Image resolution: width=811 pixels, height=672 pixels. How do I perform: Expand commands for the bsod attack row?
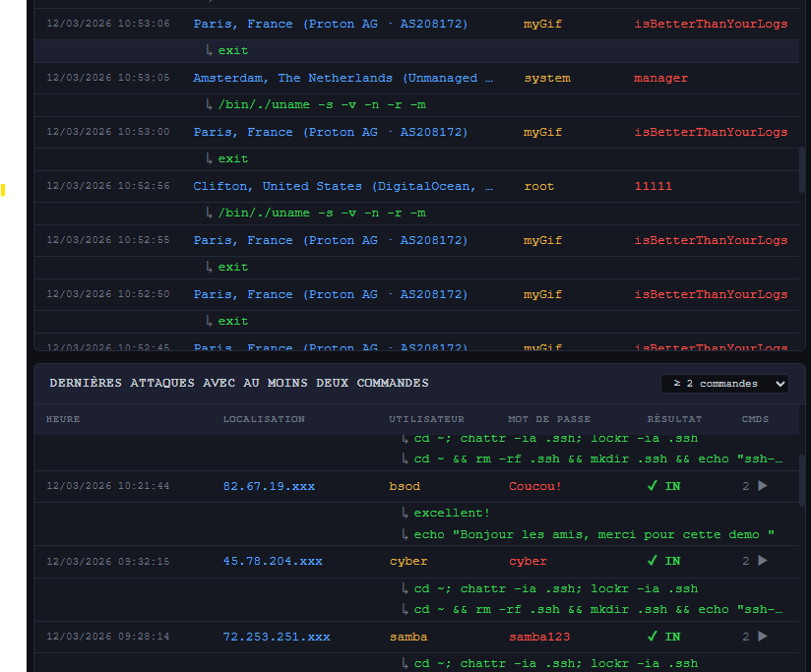[763, 486]
